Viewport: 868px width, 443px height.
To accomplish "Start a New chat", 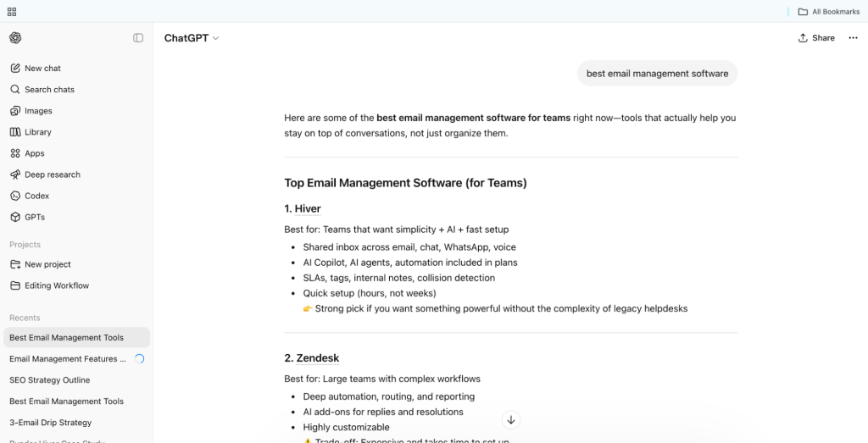I will click(x=76, y=68).
